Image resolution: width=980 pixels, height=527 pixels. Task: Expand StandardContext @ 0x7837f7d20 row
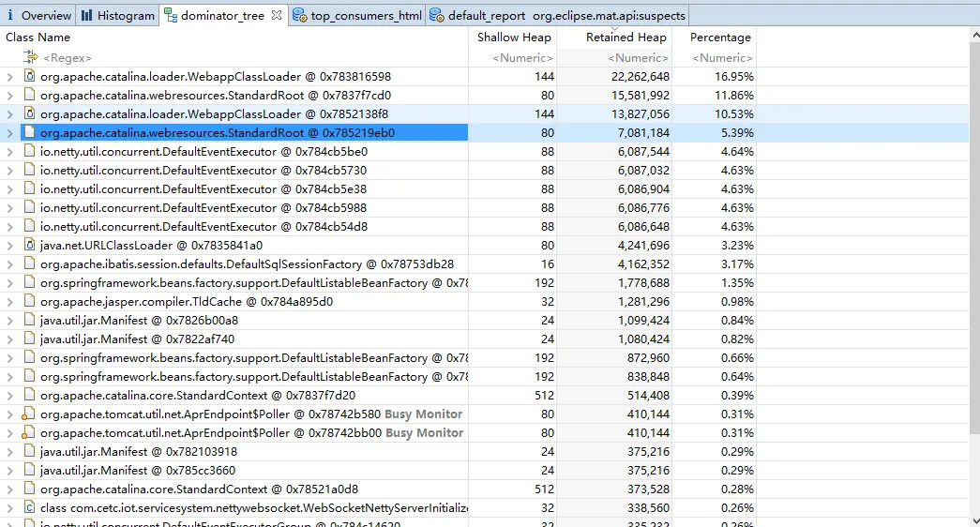tap(9, 396)
